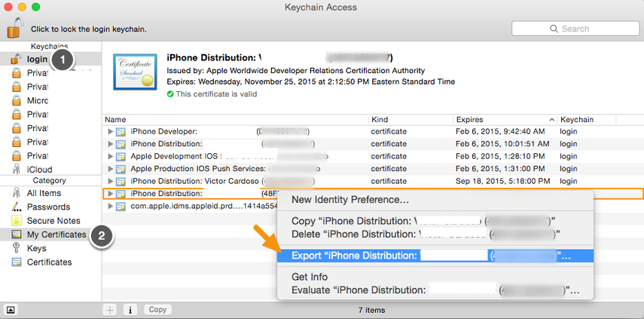Viewport: 644px width, 319px height.
Task: Sort list by Keychain column header
Action: pyautogui.click(x=587, y=120)
